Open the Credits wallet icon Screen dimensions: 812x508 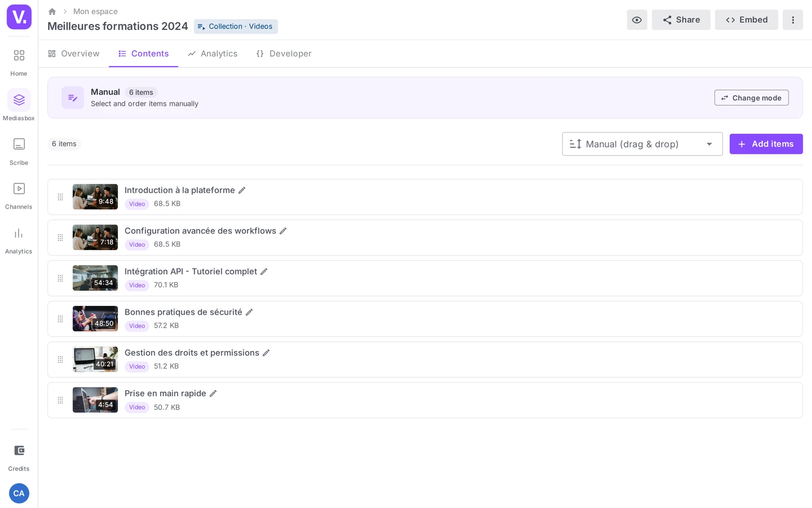click(x=19, y=451)
